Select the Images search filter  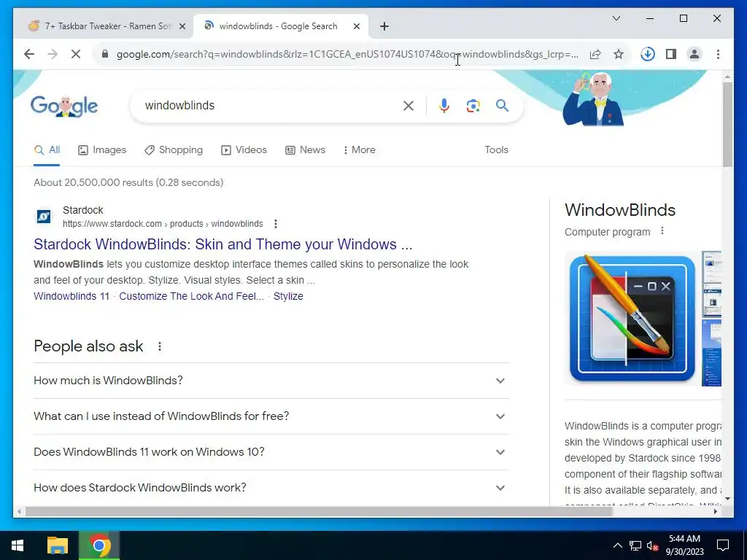[x=102, y=150]
